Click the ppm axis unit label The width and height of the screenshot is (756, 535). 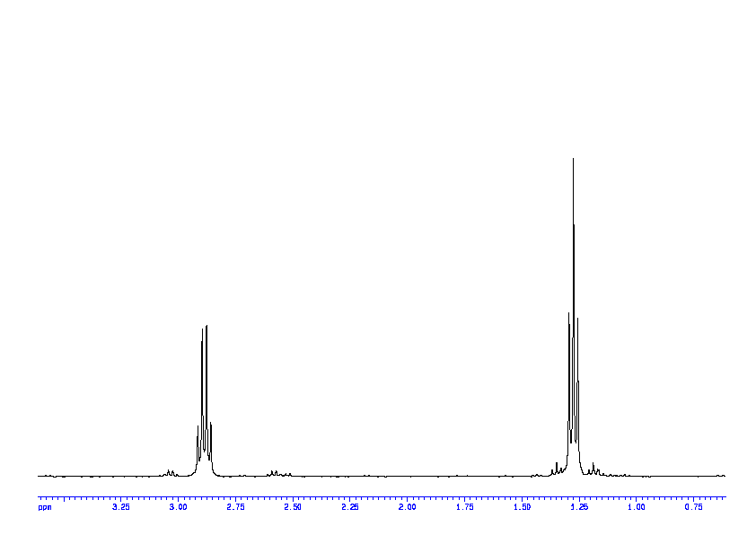point(45,507)
